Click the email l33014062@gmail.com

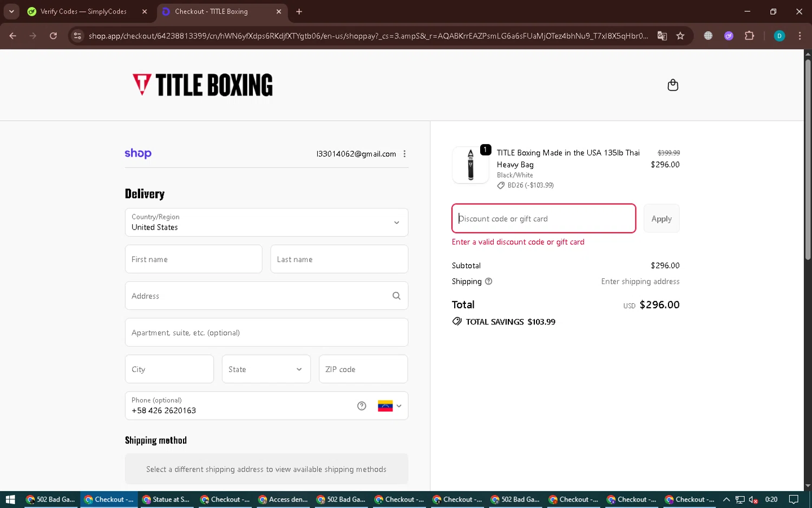356,154
